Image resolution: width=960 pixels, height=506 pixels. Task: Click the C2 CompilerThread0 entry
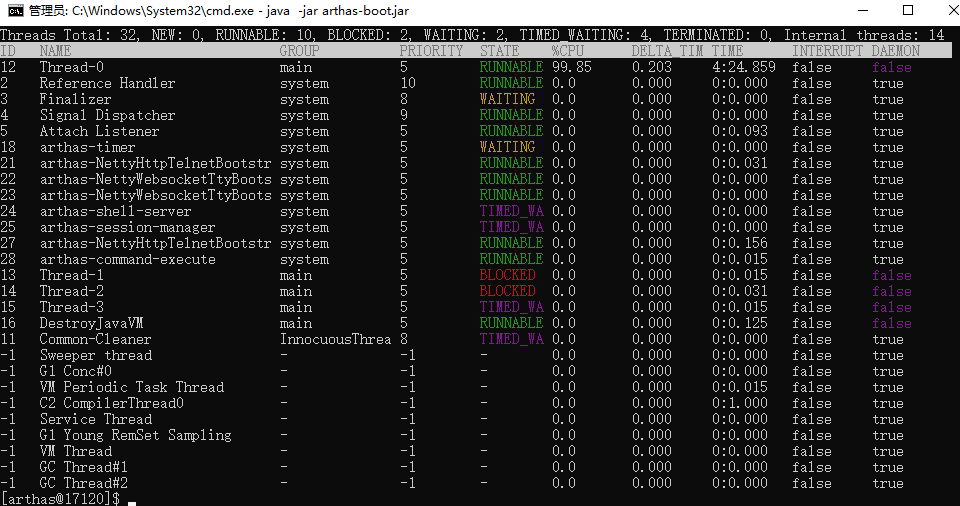(112, 403)
